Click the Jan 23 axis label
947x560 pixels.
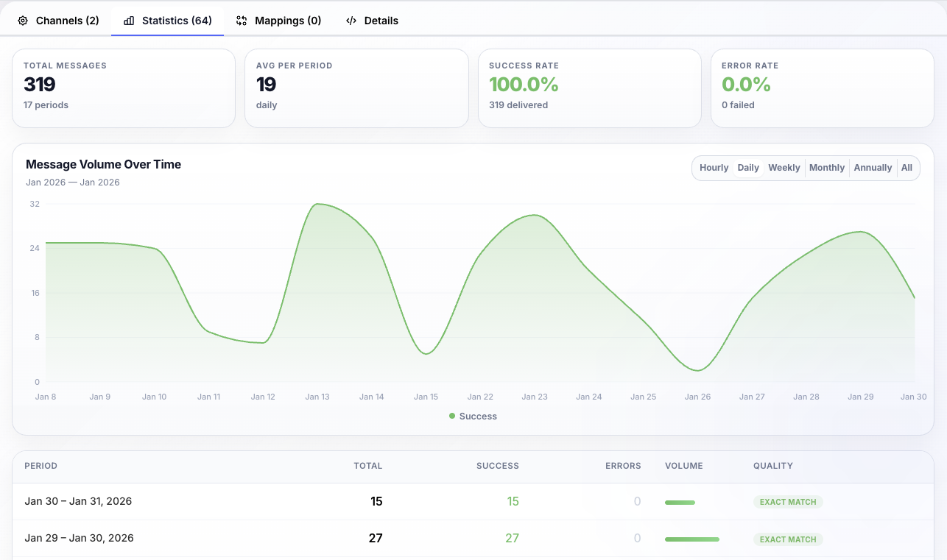535,397
